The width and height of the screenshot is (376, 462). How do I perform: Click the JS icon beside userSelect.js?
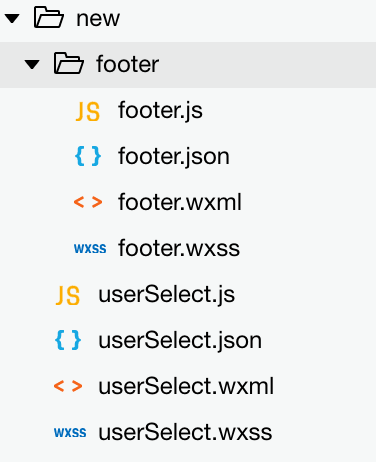pos(68,296)
